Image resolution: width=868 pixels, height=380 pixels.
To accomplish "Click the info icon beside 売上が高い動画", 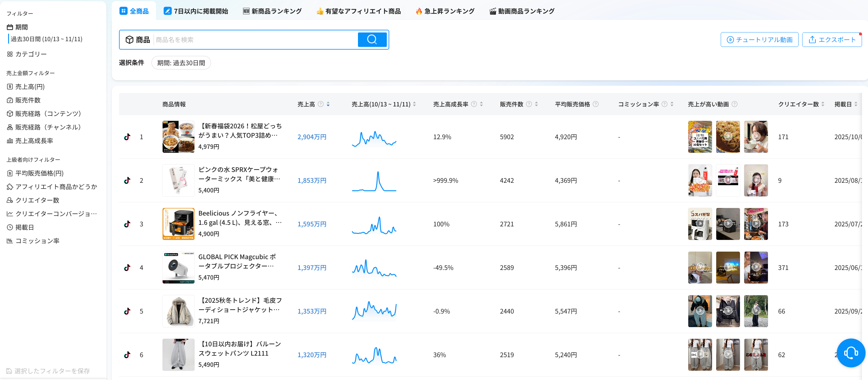I will [x=735, y=104].
